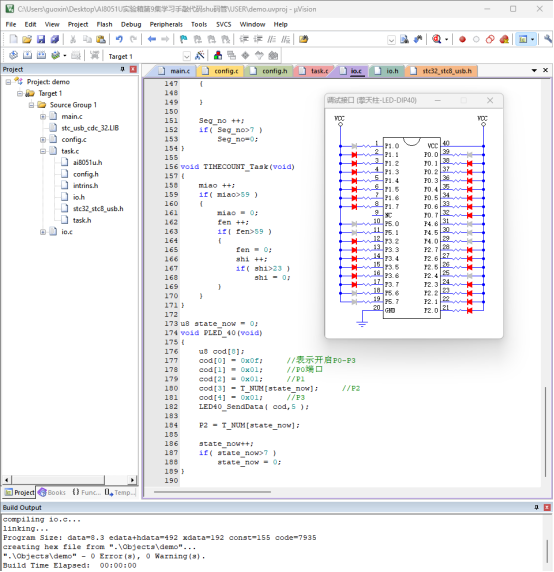Click the Open file folder icon
Image resolution: width=554 pixels, height=572 pixels.
(x=27, y=39)
